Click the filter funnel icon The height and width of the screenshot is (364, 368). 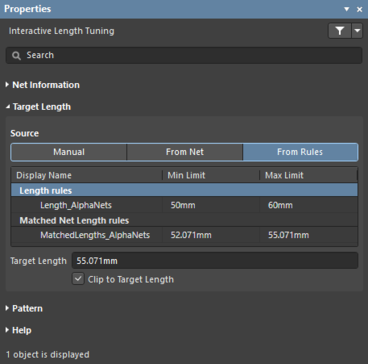[x=339, y=31]
